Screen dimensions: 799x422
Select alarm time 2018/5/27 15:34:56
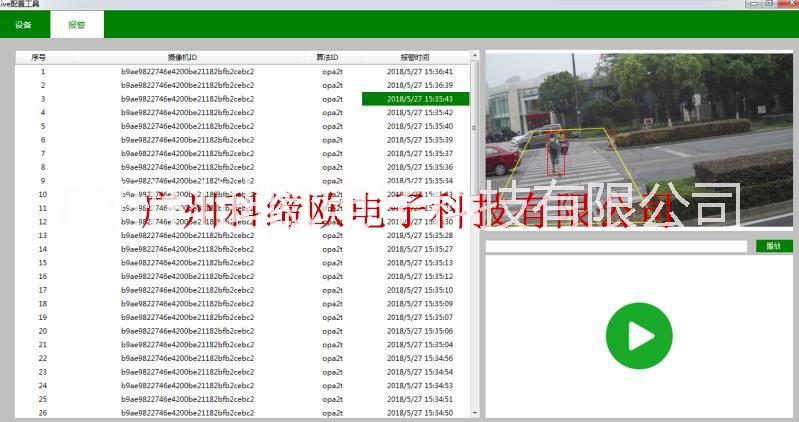[x=419, y=358]
